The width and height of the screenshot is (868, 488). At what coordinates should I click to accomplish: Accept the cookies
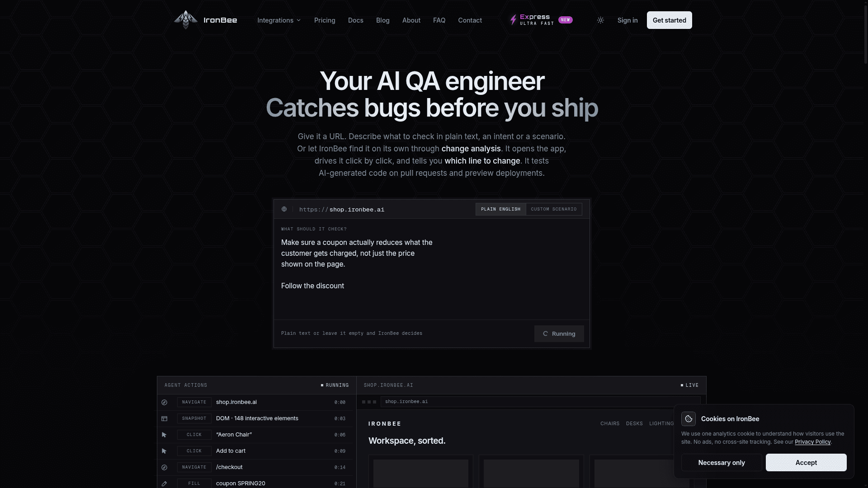806,463
